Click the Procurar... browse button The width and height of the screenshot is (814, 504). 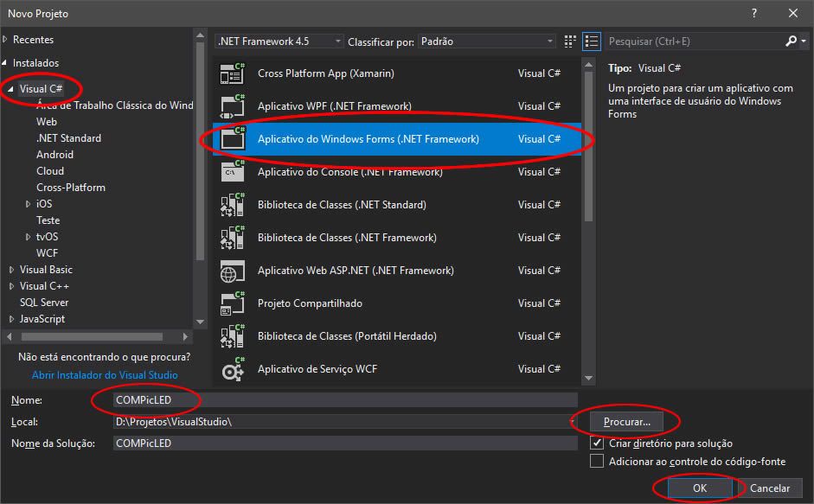pyautogui.click(x=626, y=422)
